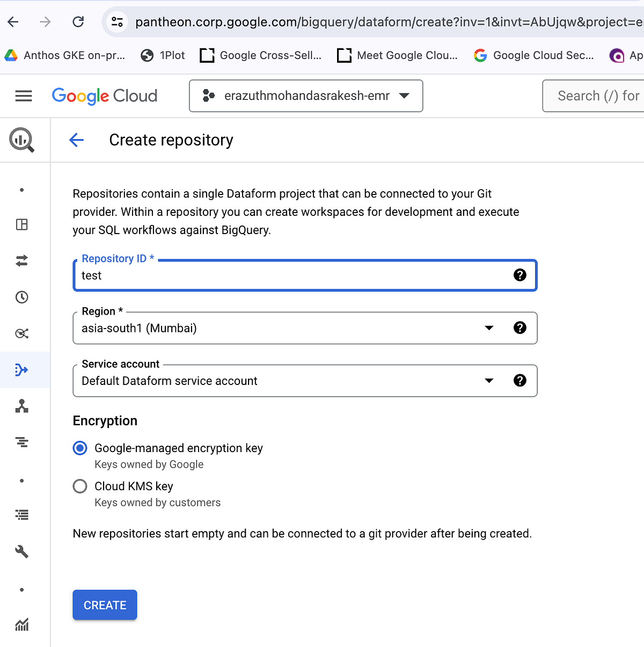Expand the Region dropdown

489,328
